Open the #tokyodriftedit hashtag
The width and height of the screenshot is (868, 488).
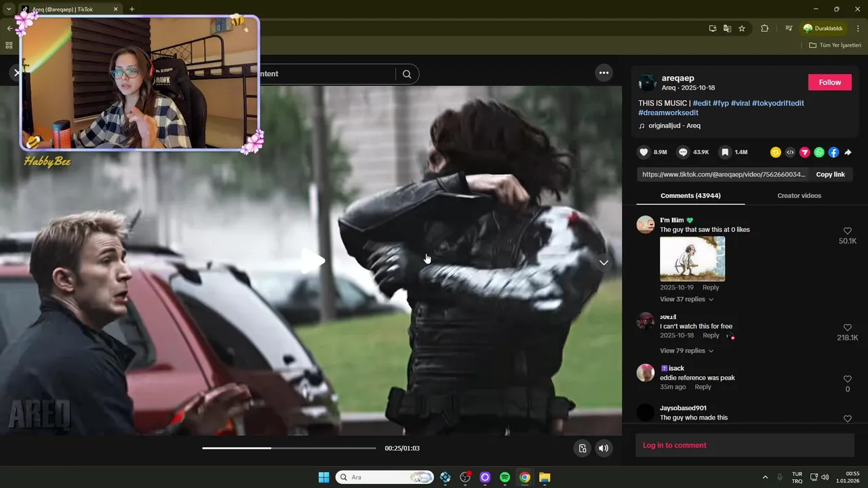(778, 103)
